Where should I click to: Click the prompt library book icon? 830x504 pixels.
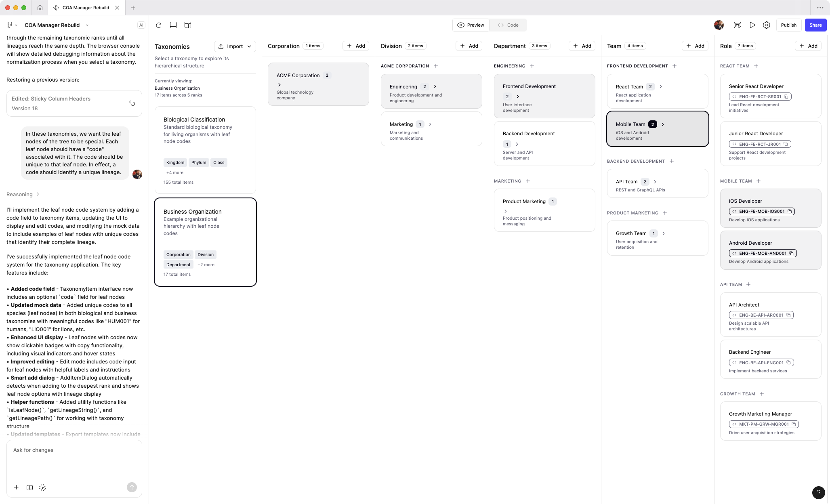[29, 487]
